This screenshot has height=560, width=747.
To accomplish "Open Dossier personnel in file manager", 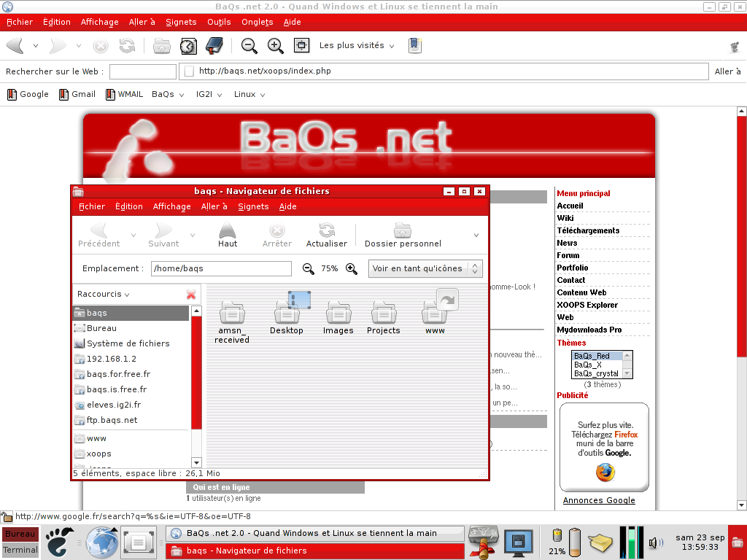I will 403,235.
